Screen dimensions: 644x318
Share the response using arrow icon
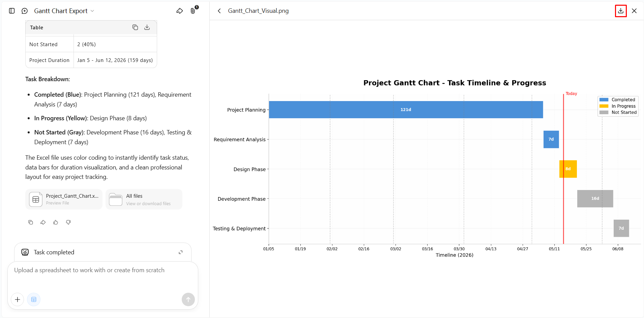[x=43, y=222]
